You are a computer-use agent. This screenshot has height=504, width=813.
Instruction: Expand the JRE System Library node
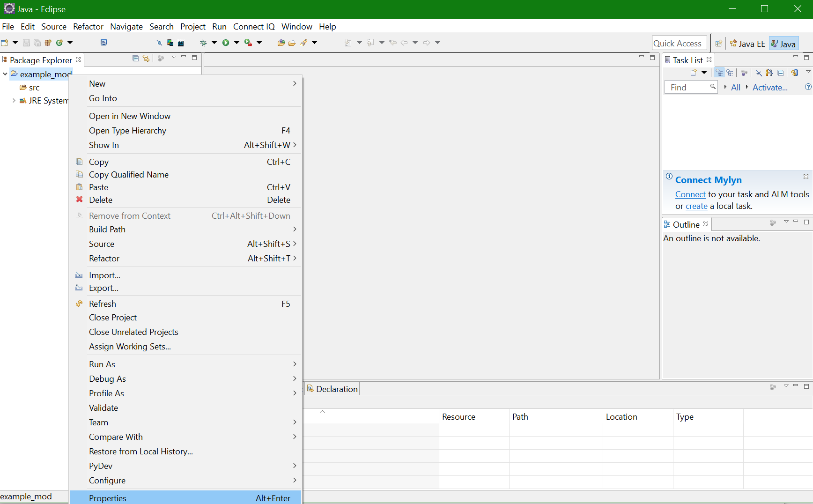(14, 100)
